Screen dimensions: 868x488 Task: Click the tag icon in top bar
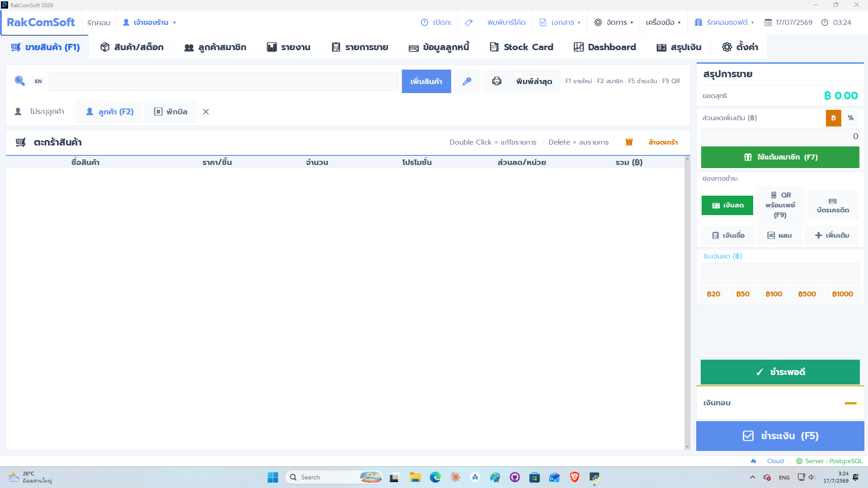tap(469, 23)
